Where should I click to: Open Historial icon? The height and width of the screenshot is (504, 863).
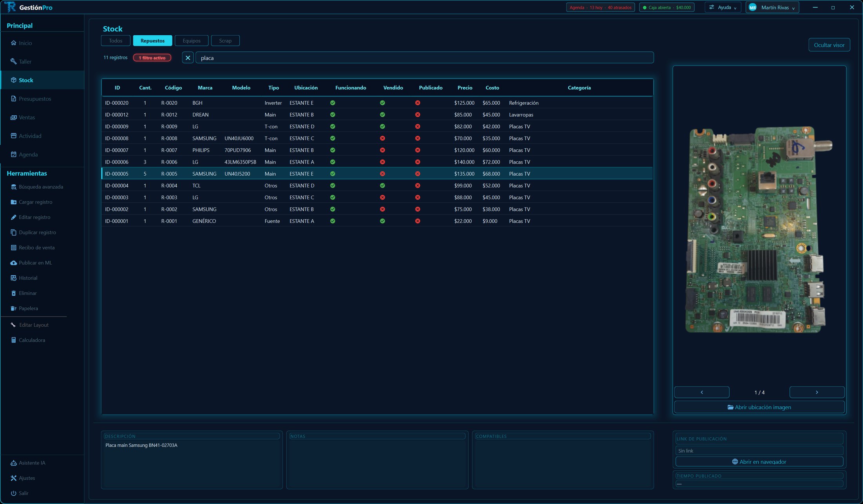[x=13, y=278]
